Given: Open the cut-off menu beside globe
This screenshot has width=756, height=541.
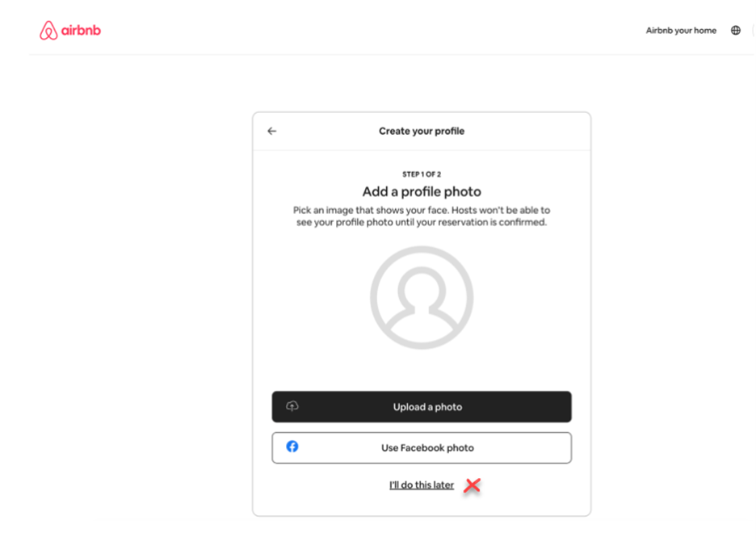Looking at the screenshot, I should tap(753, 31).
